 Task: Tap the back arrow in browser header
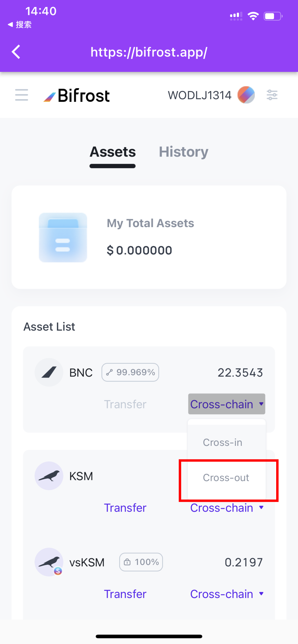point(16,52)
